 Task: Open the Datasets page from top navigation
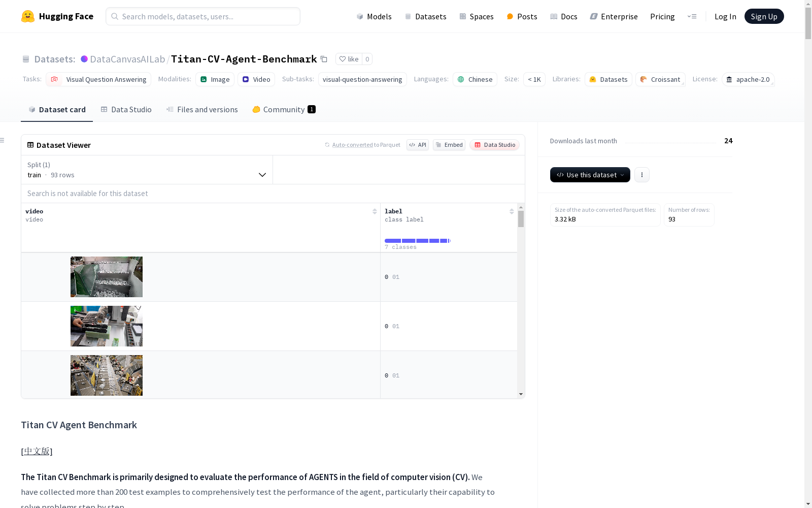click(x=425, y=16)
